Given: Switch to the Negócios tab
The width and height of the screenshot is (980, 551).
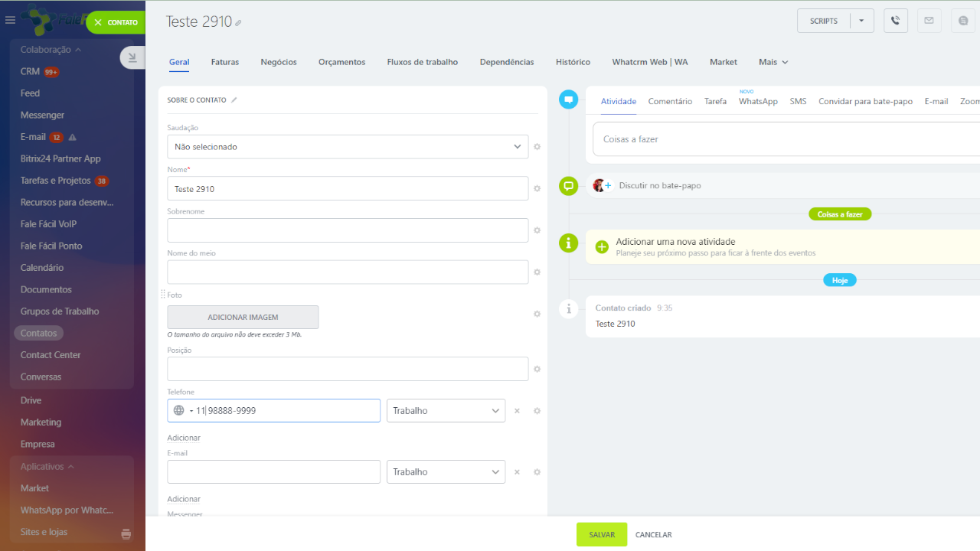Looking at the screenshot, I should tap(279, 62).
